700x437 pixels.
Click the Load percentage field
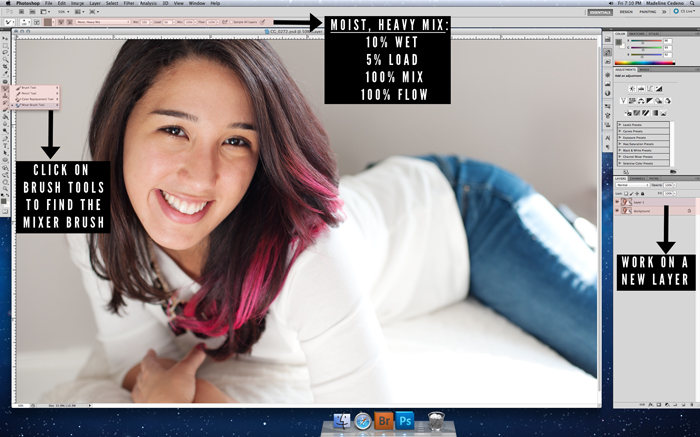(167, 22)
